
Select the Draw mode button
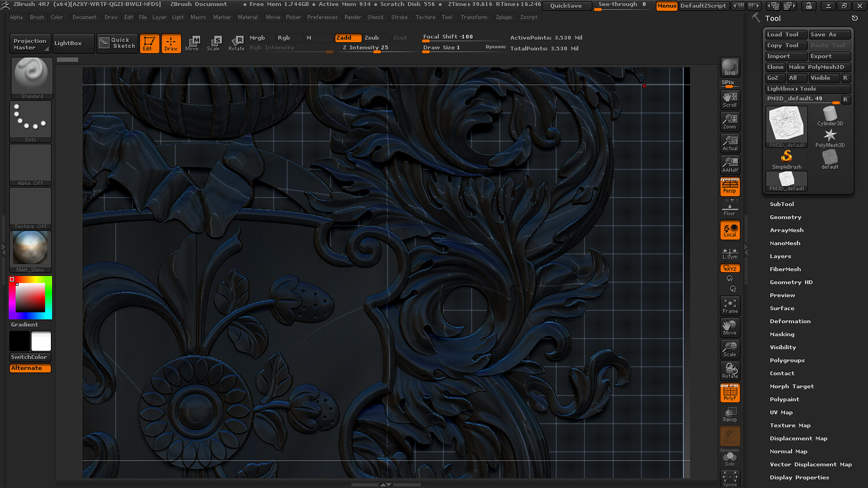tap(171, 43)
